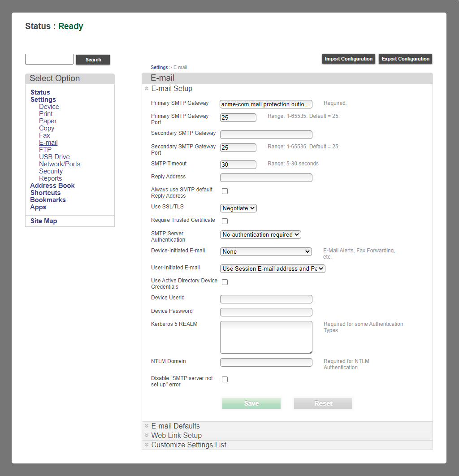Viewport: 459px width, 476px height.
Task: Navigate to Network/Ports settings
Action: (x=60, y=164)
